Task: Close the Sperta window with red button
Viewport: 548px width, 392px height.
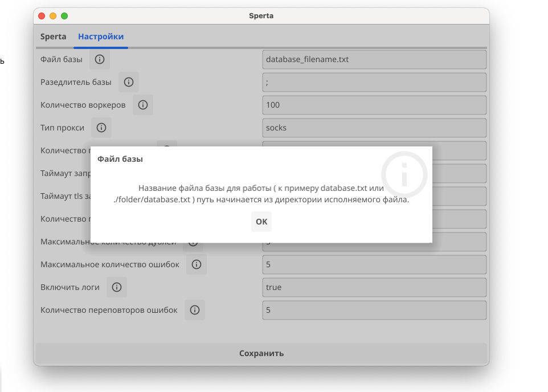Action: tap(42, 16)
